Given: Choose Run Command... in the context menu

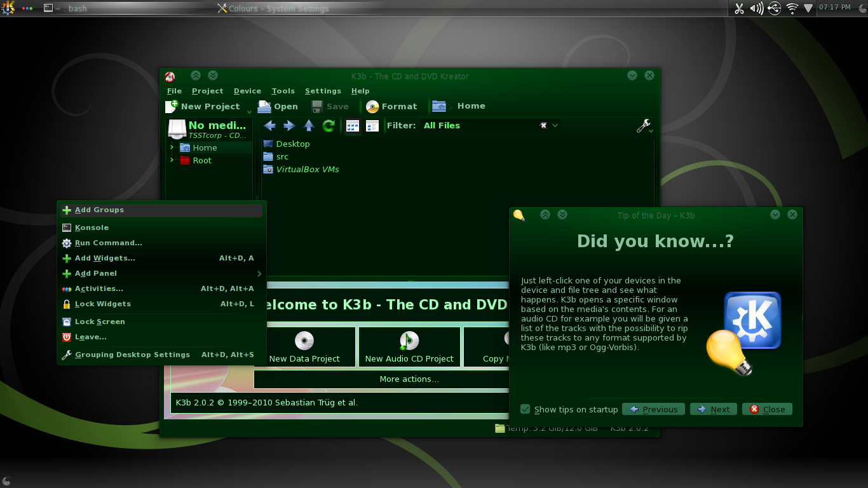Looking at the screenshot, I should 161,243.
